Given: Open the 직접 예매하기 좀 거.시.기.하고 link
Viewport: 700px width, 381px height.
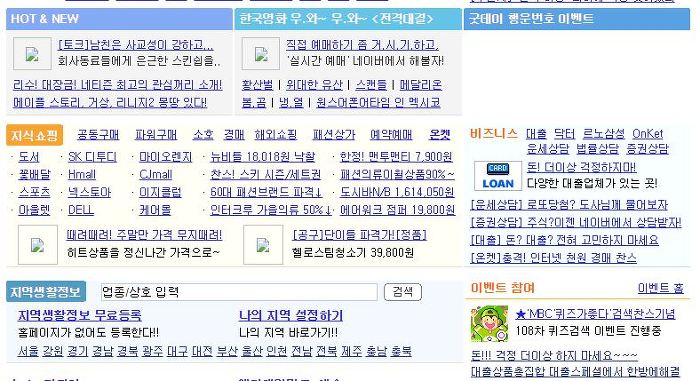Looking at the screenshot, I should click(362, 45).
